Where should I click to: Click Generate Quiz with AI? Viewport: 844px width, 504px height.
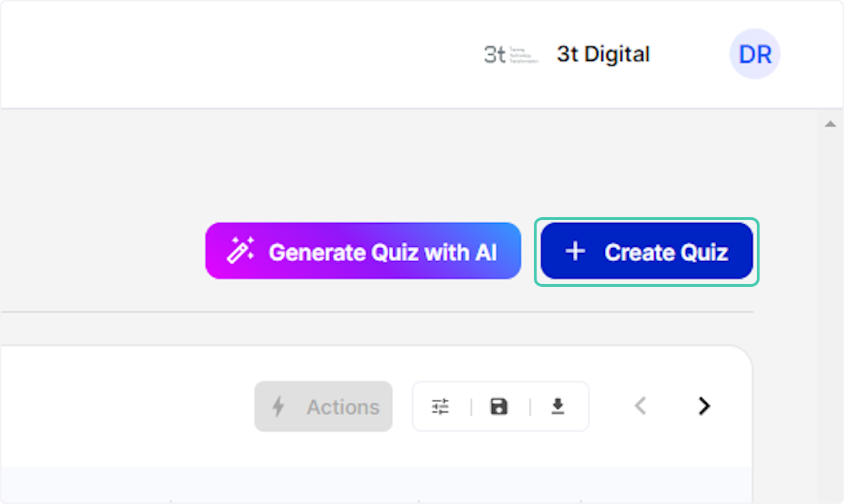point(362,251)
